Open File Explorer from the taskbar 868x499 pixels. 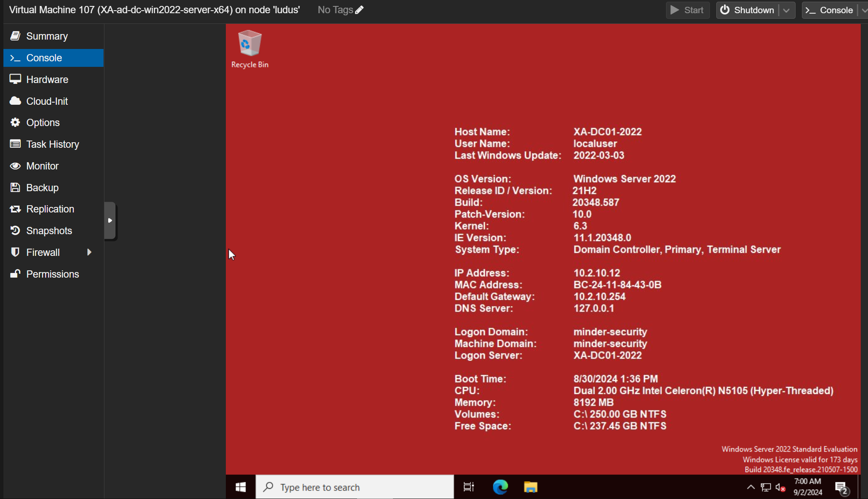(x=531, y=487)
